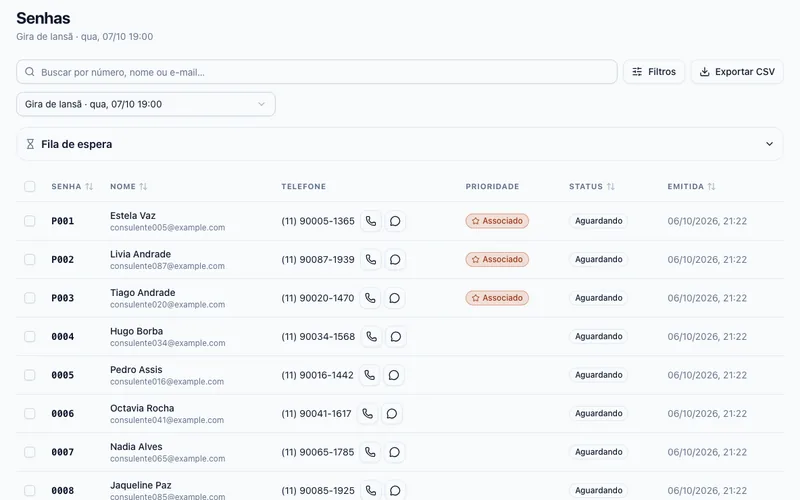Select row checkbox for senha 0005

tap(30, 375)
